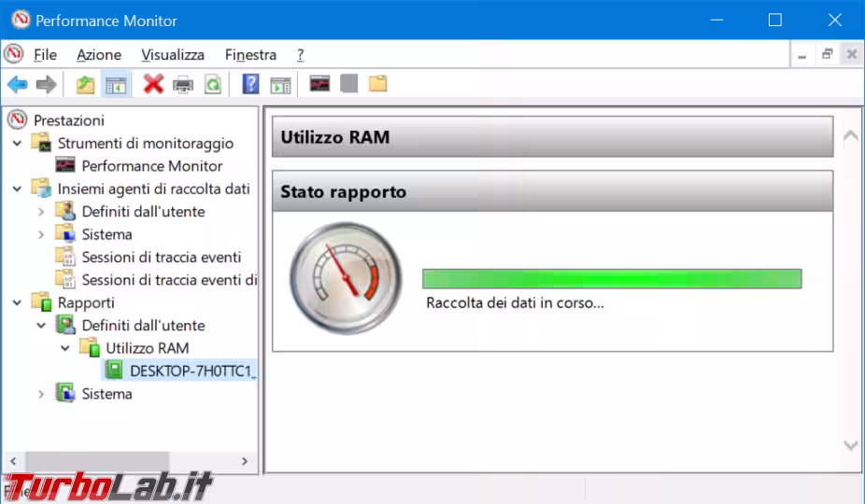Viewport: 865px width, 504px height.
Task: Select Performance Monitor in the tree
Action: tap(152, 165)
